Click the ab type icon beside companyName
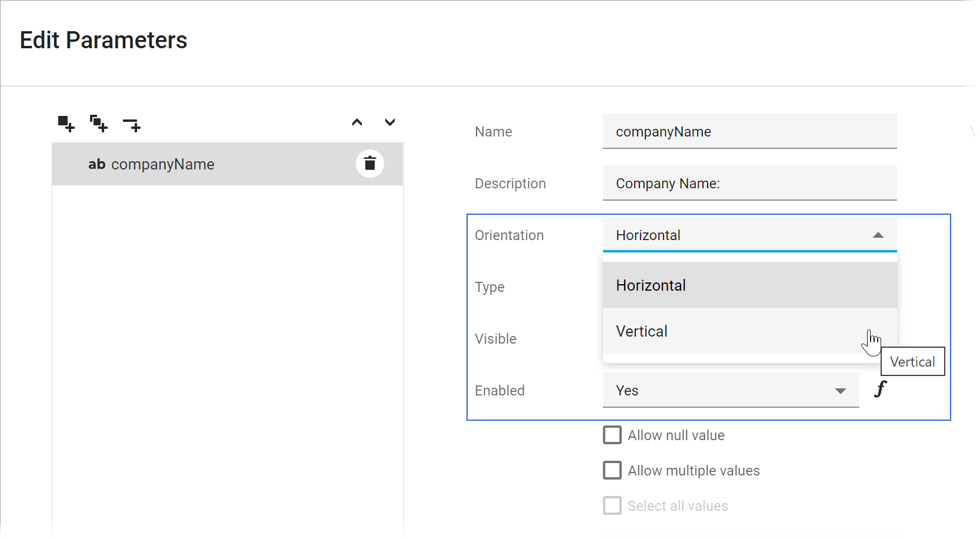The height and width of the screenshot is (539, 980). point(96,164)
